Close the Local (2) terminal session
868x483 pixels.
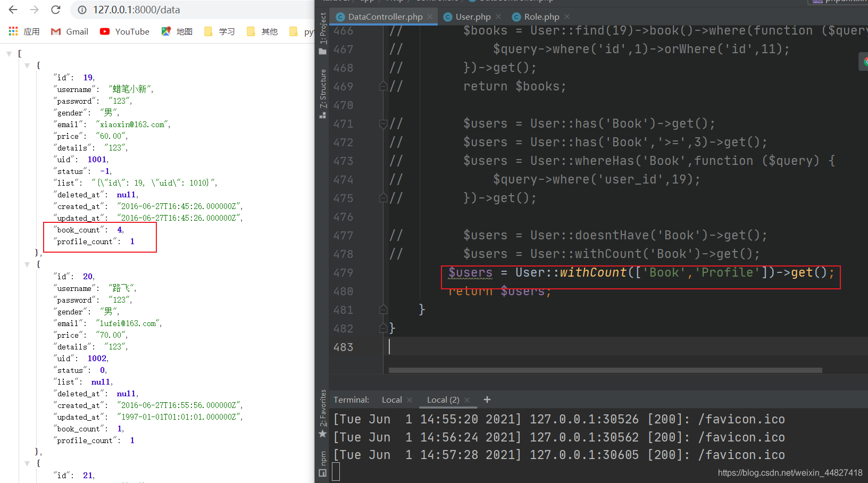pyautogui.click(x=467, y=400)
